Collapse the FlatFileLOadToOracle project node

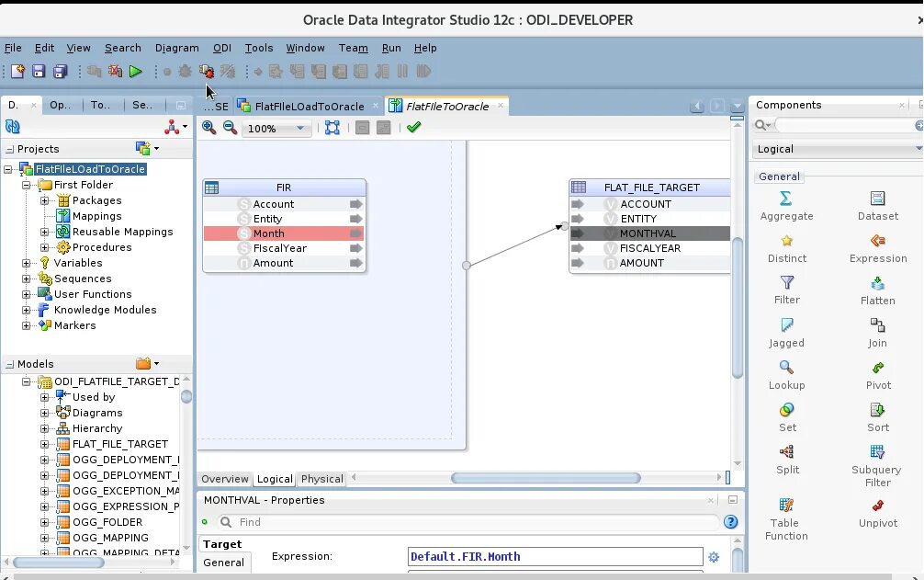7,169
